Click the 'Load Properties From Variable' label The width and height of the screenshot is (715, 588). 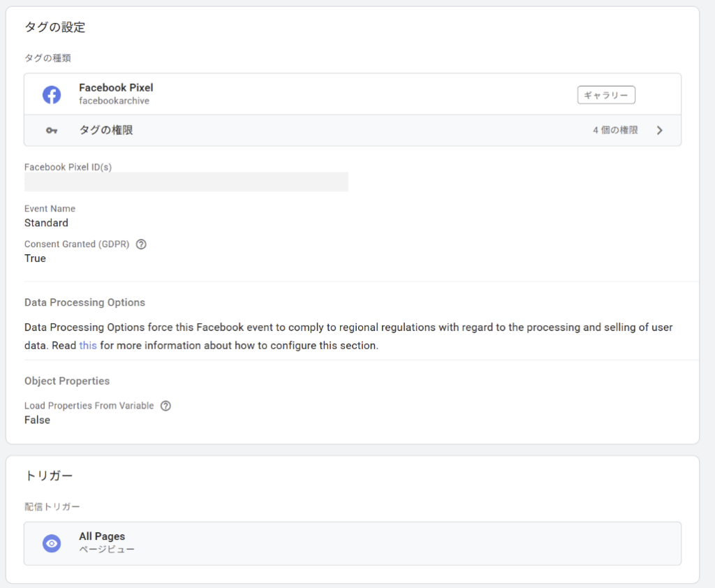coord(89,406)
